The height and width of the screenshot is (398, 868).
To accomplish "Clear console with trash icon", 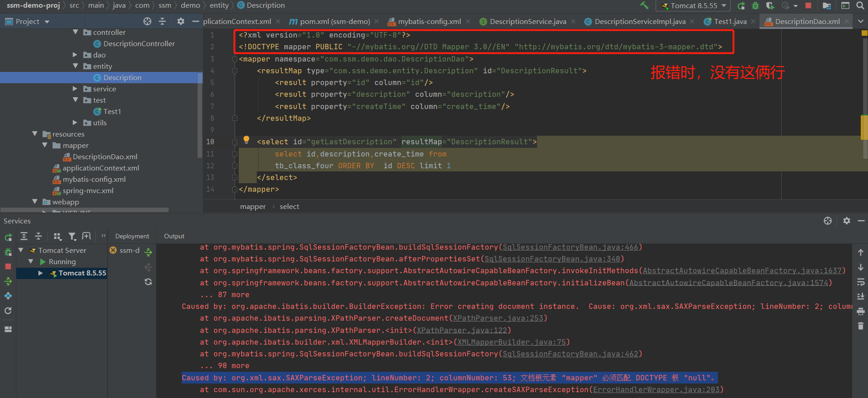I will click(x=861, y=326).
